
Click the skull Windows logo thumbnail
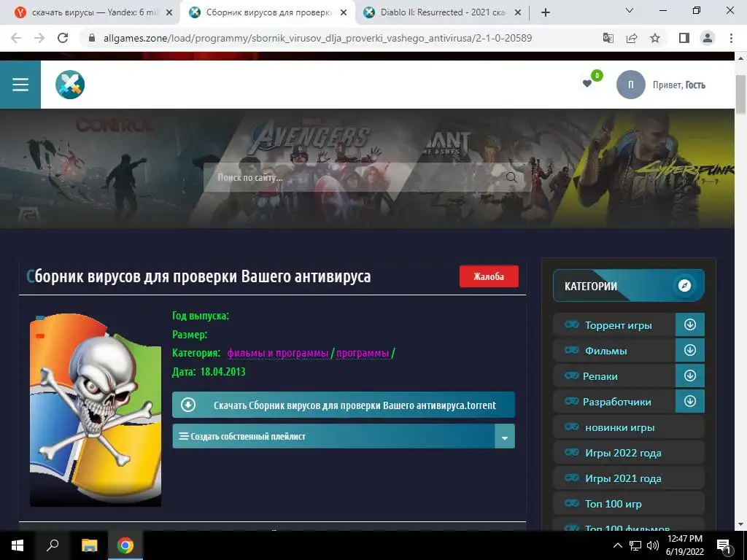tap(96, 410)
